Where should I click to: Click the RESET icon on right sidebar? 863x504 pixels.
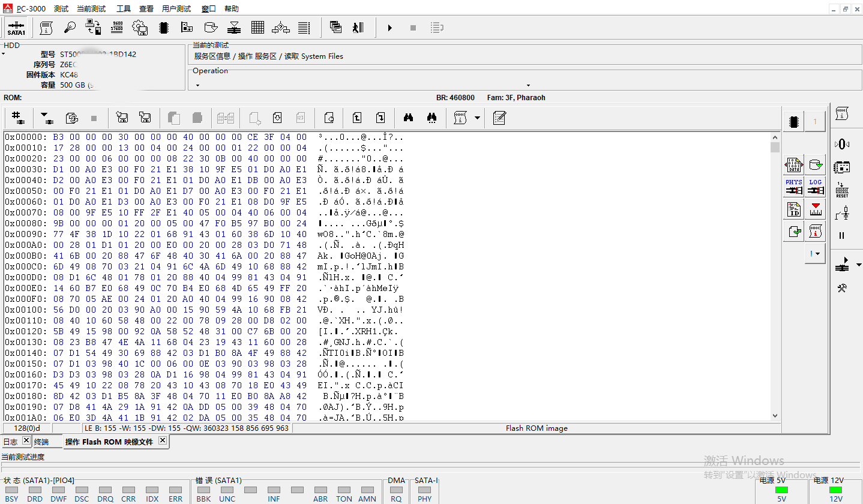click(842, 190)
